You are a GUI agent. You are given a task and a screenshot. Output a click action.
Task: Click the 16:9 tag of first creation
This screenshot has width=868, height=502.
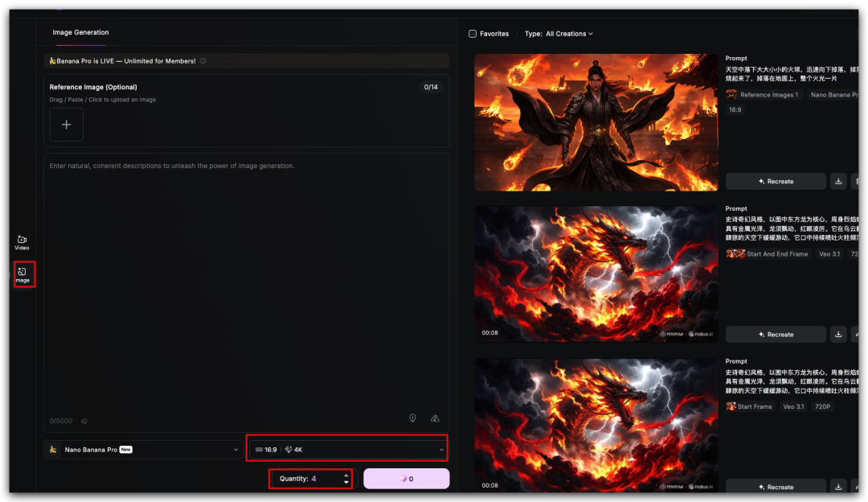[x=735, y=109]
